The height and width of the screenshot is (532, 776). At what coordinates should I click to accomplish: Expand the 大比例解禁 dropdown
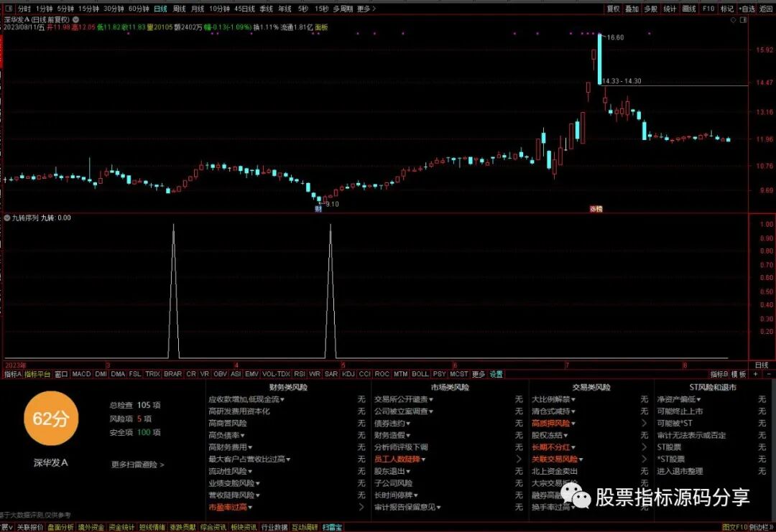click(x=553, y=399)
